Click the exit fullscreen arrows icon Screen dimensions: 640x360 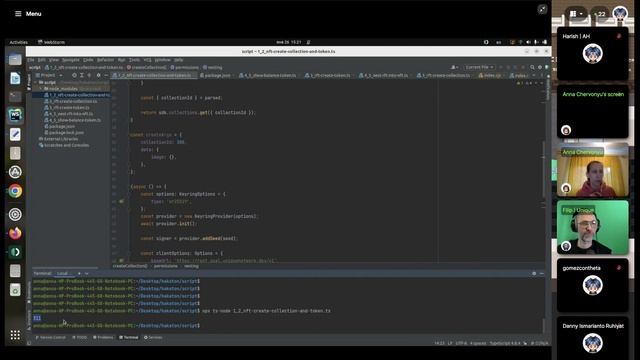(542, 9)
